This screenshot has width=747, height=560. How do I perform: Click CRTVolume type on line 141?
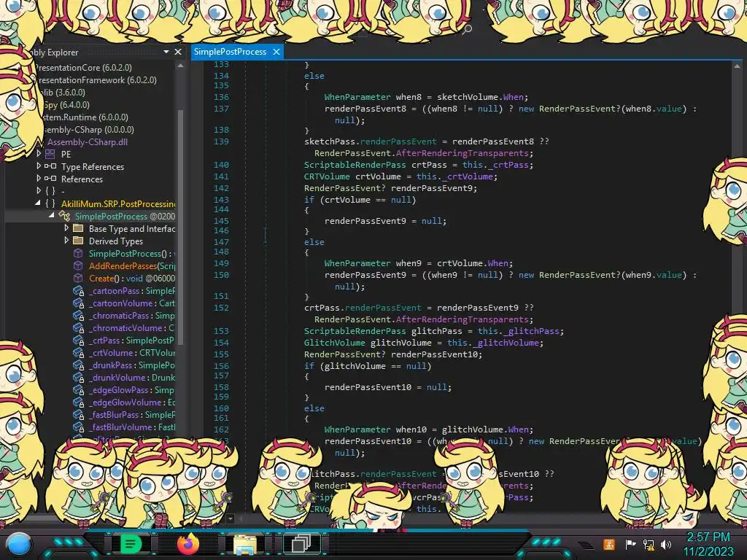pyautogui.click(x=328, y=176)
